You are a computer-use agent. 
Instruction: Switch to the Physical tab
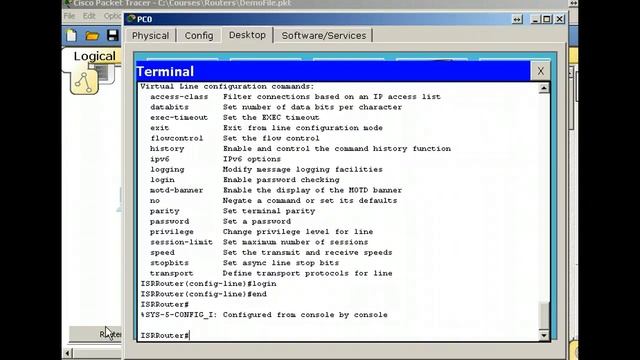point(150,36)
